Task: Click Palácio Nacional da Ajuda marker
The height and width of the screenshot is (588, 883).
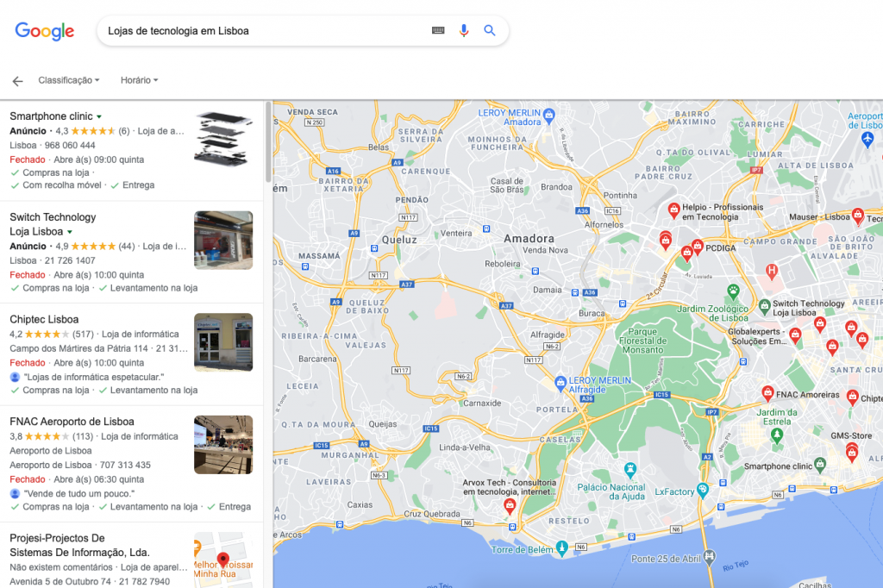Action: [x=630, y=469]
